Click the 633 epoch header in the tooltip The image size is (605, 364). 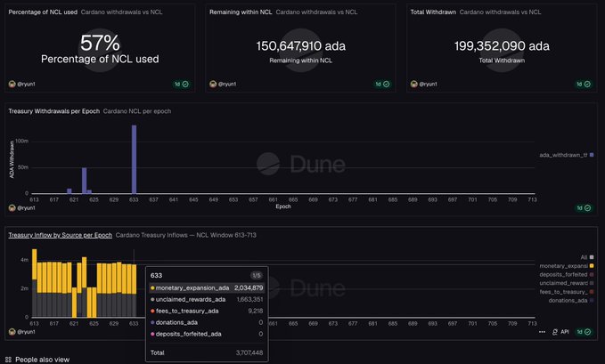pyautogui.click(x=156, y=275)
